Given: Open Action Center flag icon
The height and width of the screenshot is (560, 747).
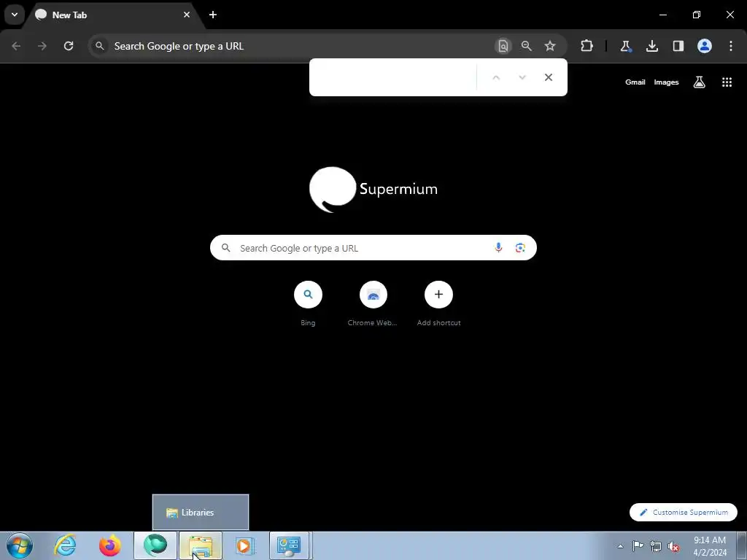Looking at the screenshot, I should pos(638,546).
